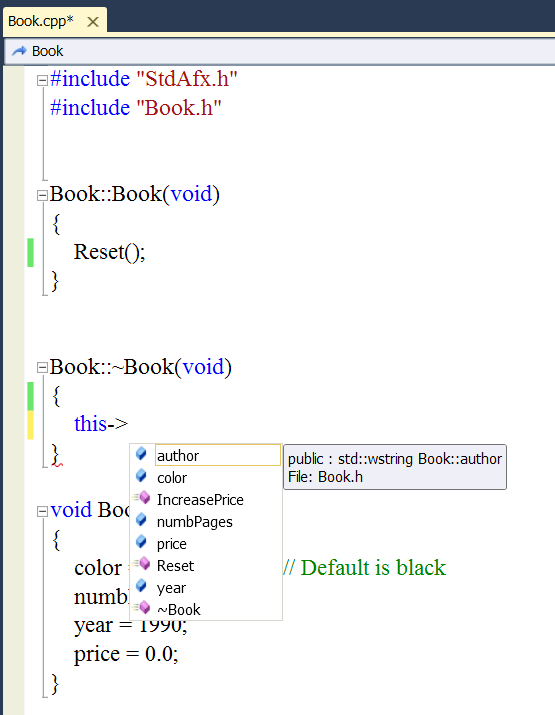Choose color from IntelliSense list
This screenshot has width=555, height=715.
click(x=206, y=477)
